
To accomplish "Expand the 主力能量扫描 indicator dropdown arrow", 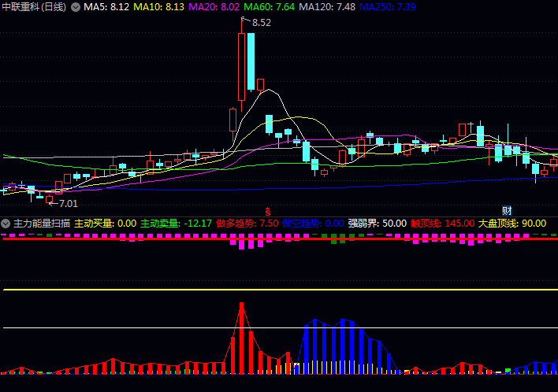I will 6,224.
